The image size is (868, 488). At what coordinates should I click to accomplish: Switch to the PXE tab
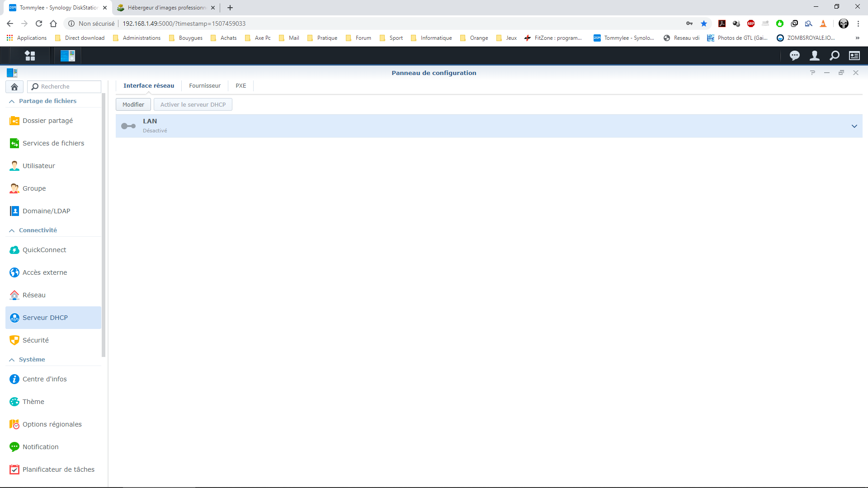pyautogui.click(x=241, y=86)
